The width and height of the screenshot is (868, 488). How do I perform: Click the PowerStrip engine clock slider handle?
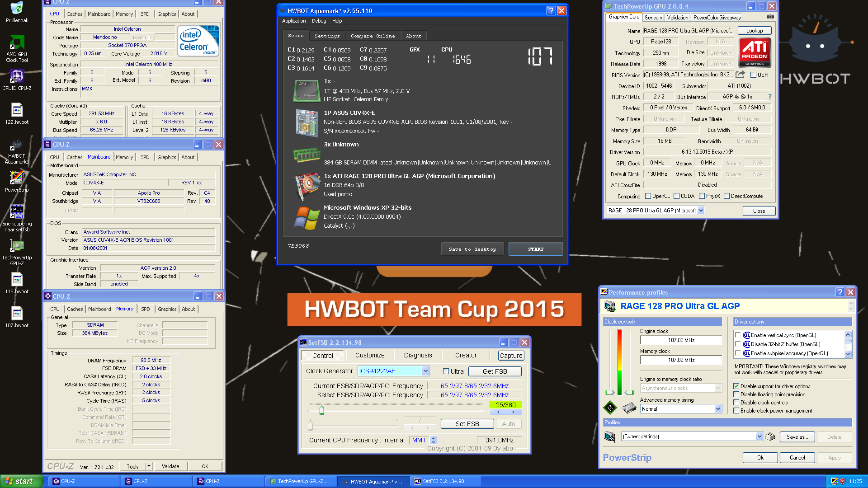[x=610, y=392]
